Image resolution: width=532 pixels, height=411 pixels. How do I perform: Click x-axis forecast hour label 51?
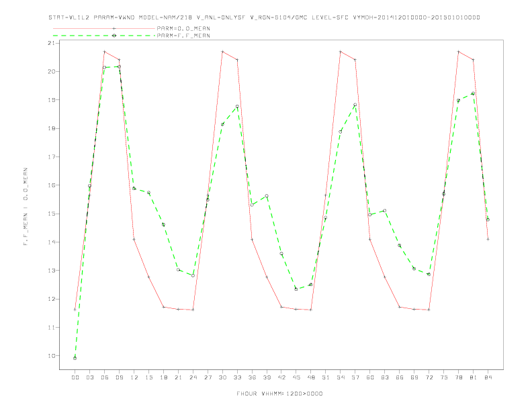click(326, 377)
